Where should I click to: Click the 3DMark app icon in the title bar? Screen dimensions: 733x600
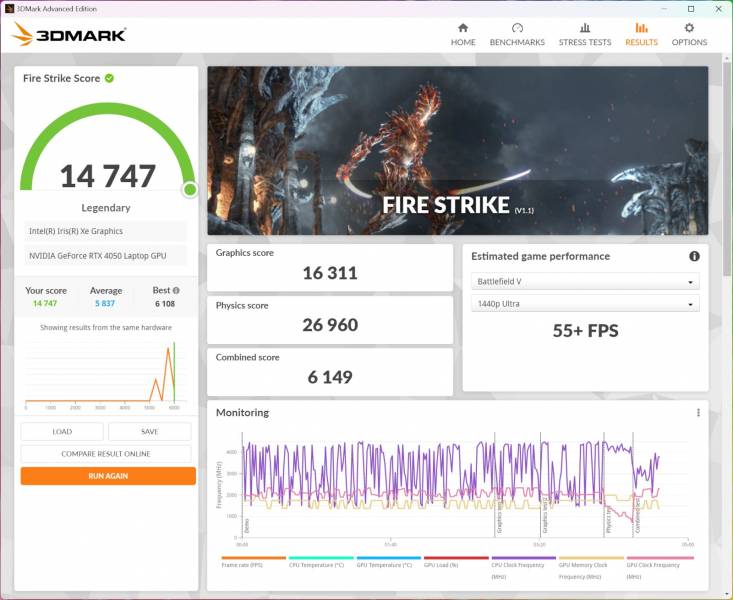[x=9, y=8]
